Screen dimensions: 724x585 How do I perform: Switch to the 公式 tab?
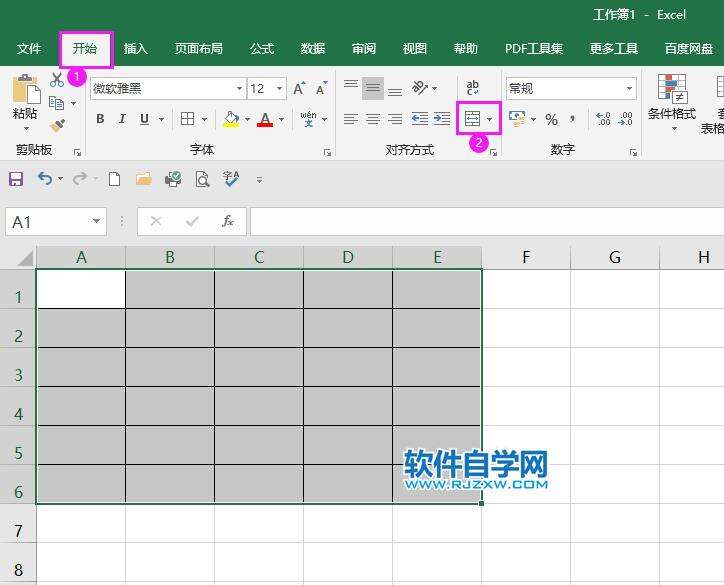pos(262,48)
